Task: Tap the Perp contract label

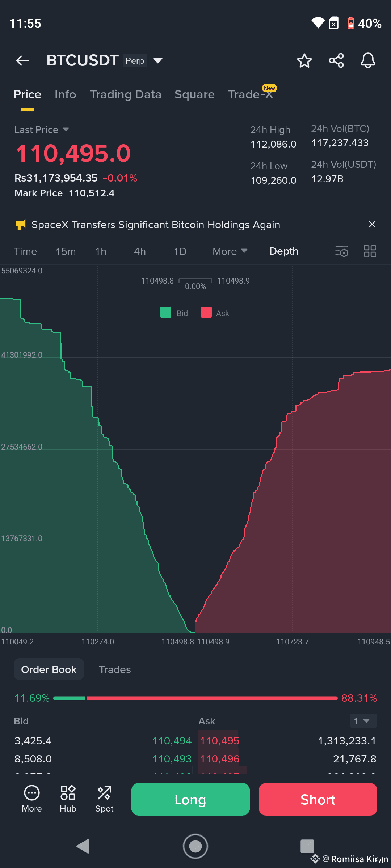Action: pos(135,61)
